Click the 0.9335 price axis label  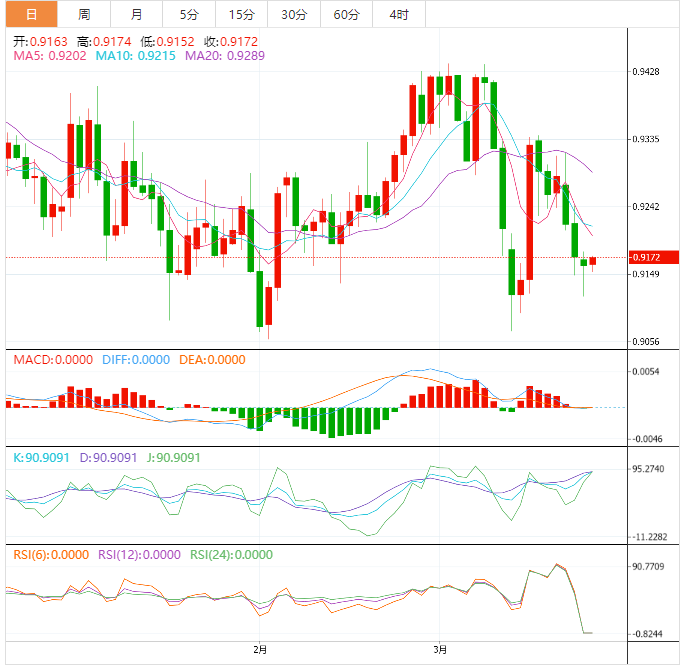[x=645, y=139]
